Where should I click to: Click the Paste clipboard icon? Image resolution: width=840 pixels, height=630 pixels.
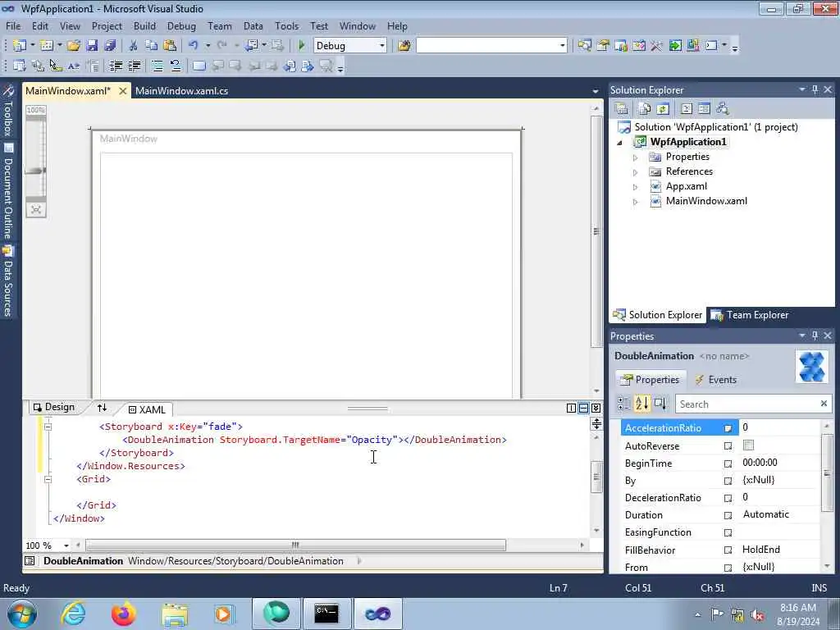tap(170, 46)
